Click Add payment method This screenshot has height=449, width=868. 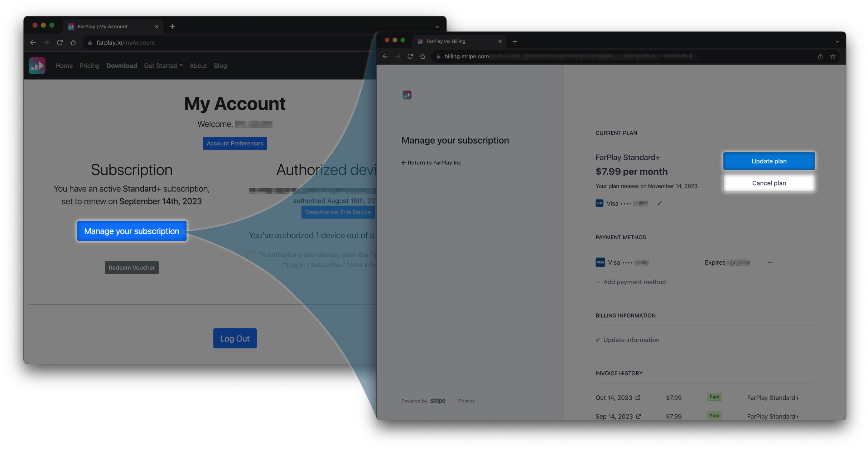click(x=631, y=282)
